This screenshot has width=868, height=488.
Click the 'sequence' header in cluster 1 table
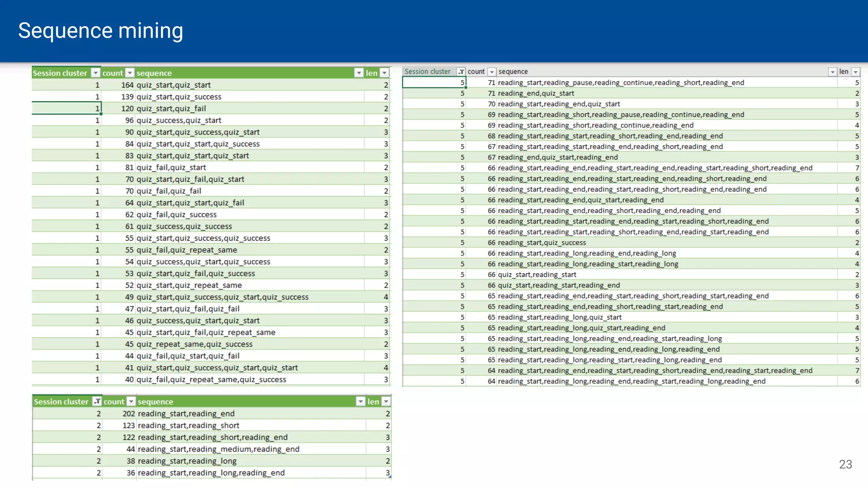click(154, 73)
